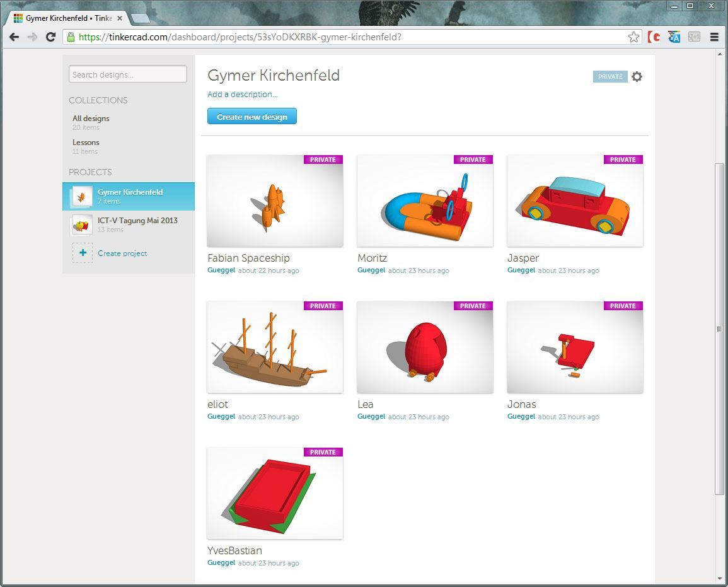Click the red C extension icon
The image size is (728, 587).
(654, 37)
